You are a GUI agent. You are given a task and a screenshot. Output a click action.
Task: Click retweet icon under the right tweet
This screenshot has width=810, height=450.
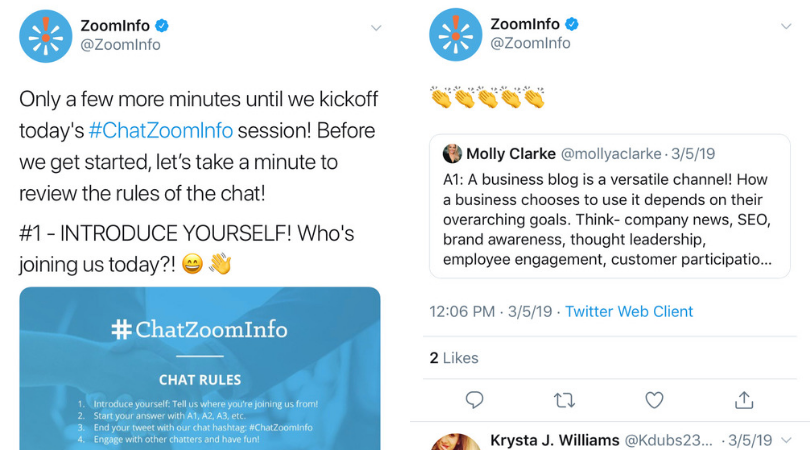(x=564, y=400)
